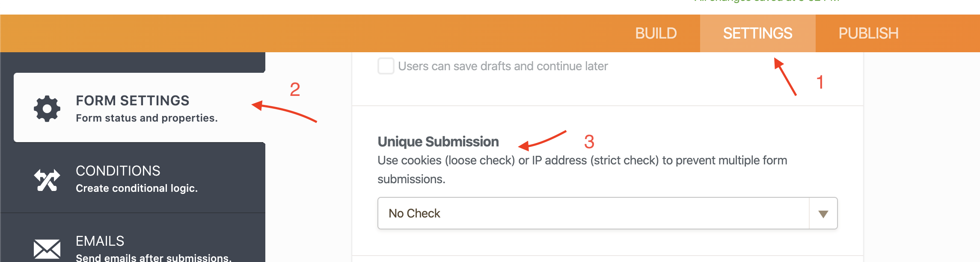Viewport: 980px width, 262px height.
Task: Enable Users can save drafts and continue later
Action: coord(386,65)
